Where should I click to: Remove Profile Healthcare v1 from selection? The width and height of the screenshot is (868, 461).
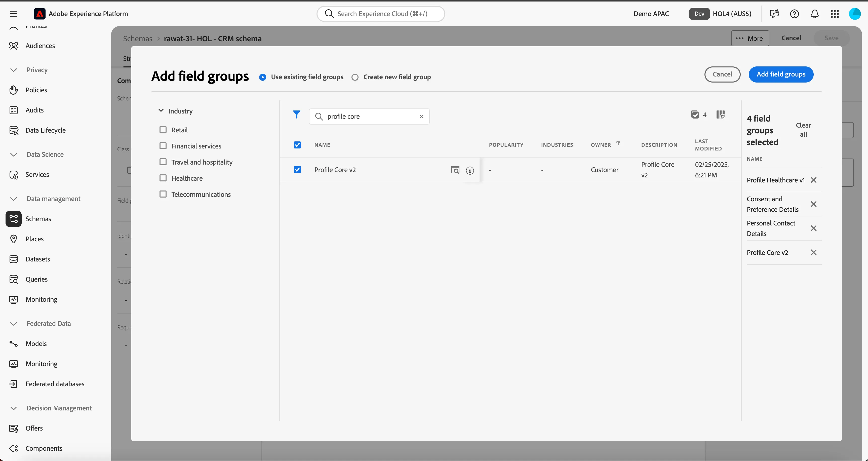click(813, 180)
